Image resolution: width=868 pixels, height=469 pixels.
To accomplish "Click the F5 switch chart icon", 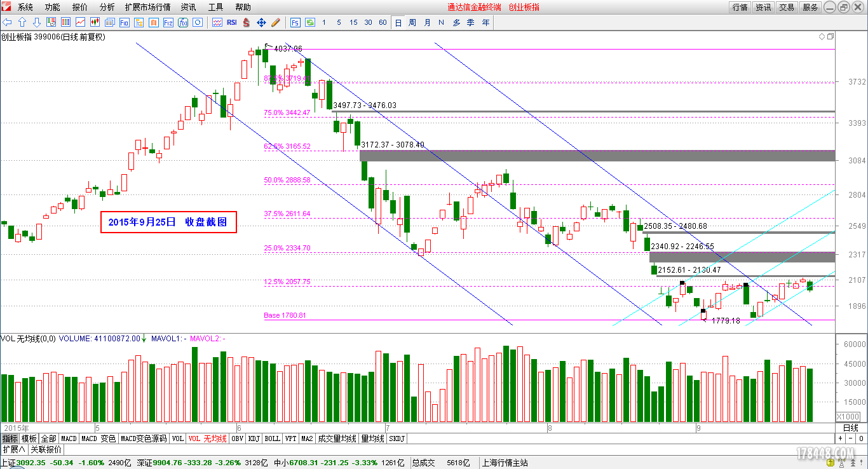I will (295, 22).
